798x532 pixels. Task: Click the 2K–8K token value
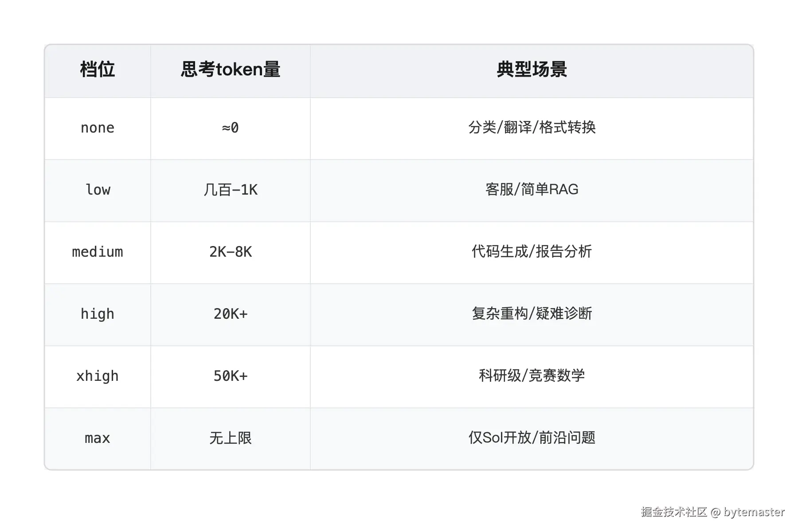tap(231, 252)
